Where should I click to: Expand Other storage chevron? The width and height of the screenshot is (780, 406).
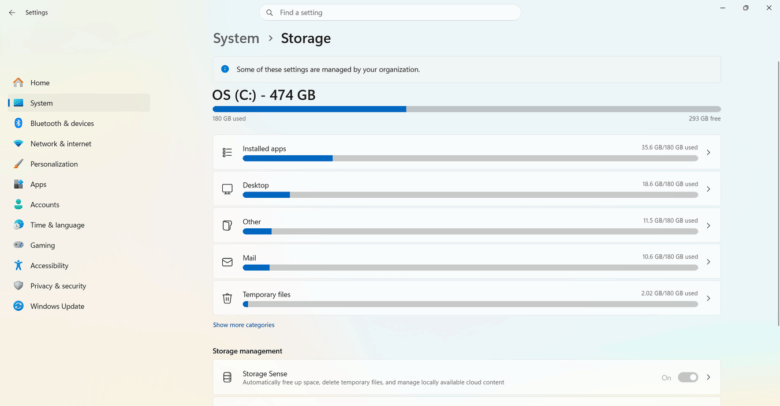click(708, 225)
